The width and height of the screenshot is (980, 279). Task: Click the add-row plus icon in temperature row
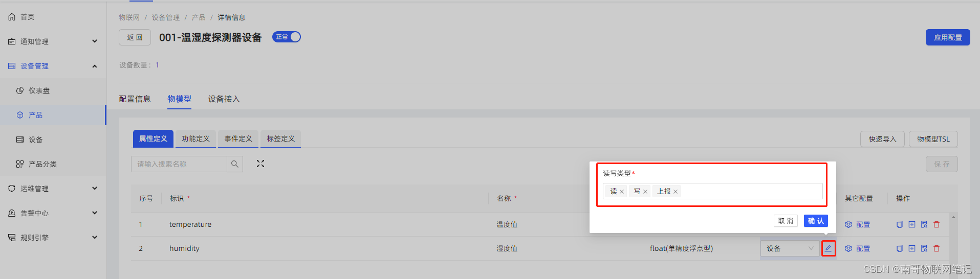(x=912, y=224)
